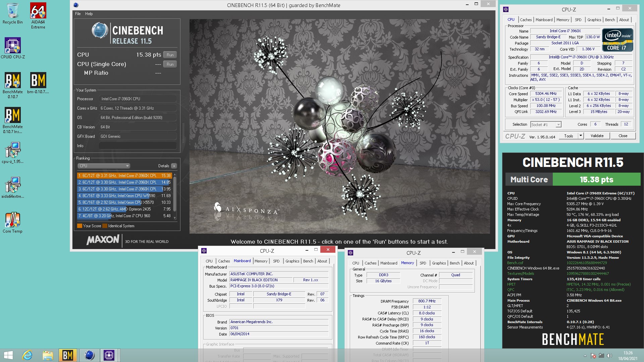Switch to CPU tab in Mainboard CPU-Z window
This screenshot has height=362, width=644.
click(x=209, y=261)
